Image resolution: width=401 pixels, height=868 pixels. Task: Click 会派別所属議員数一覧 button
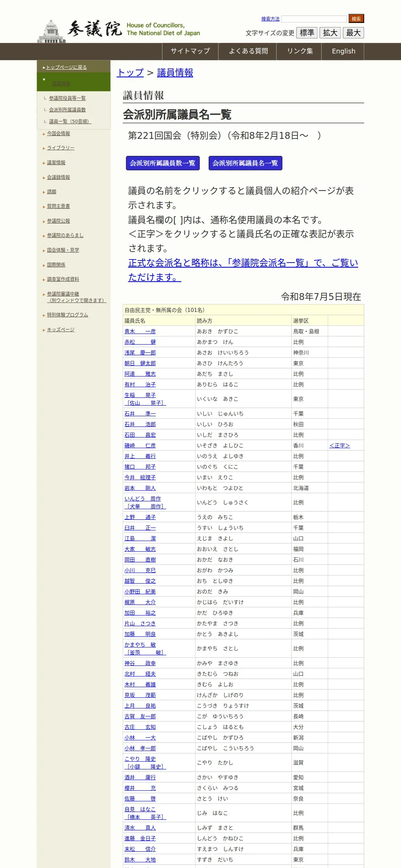pyautogui.click(x=163, y=163)
